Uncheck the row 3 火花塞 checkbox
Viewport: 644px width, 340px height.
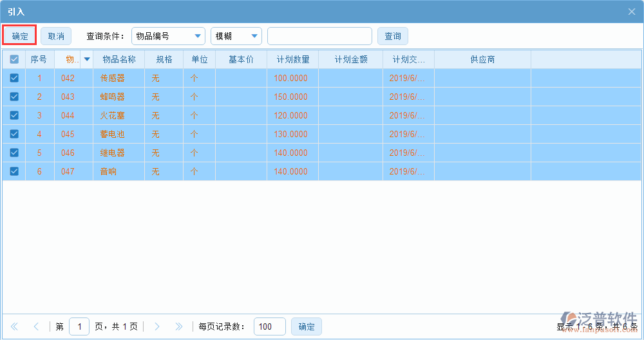[x=14, y=115]
